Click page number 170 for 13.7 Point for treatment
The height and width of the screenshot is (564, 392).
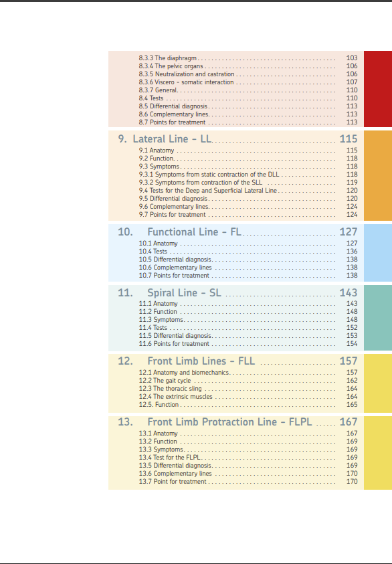click(352, 481)
